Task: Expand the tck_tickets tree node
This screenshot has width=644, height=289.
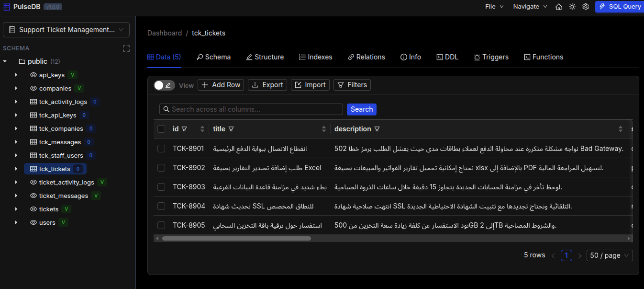Action: [16, 169]
